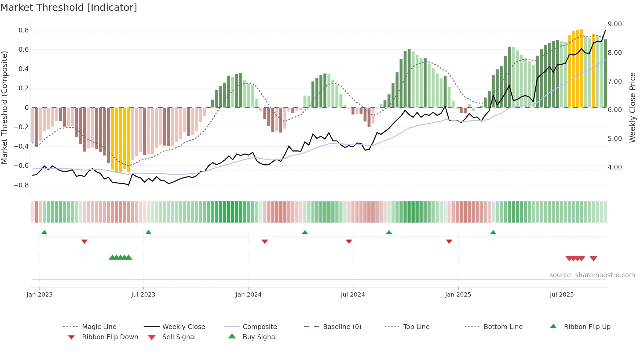Click the Jul 2024 x-axis label
The height and width of the screenshot is (362, 644).
(x=353, y=294)
